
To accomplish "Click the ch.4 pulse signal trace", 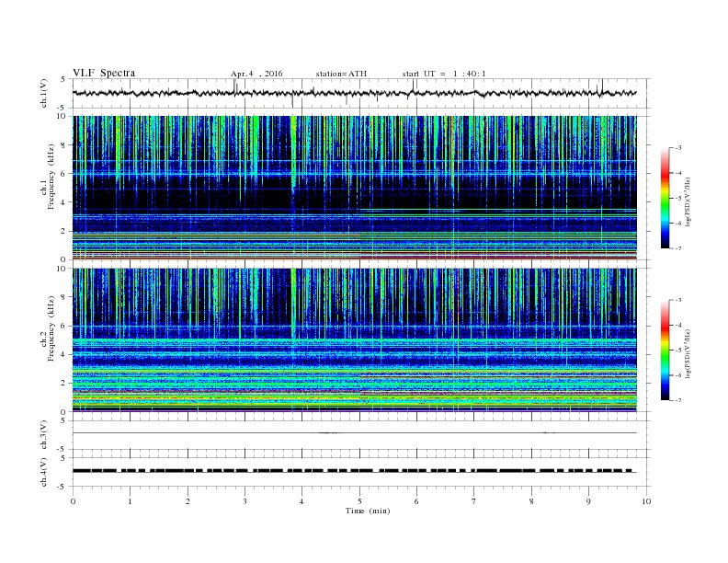I will (355, 471).
